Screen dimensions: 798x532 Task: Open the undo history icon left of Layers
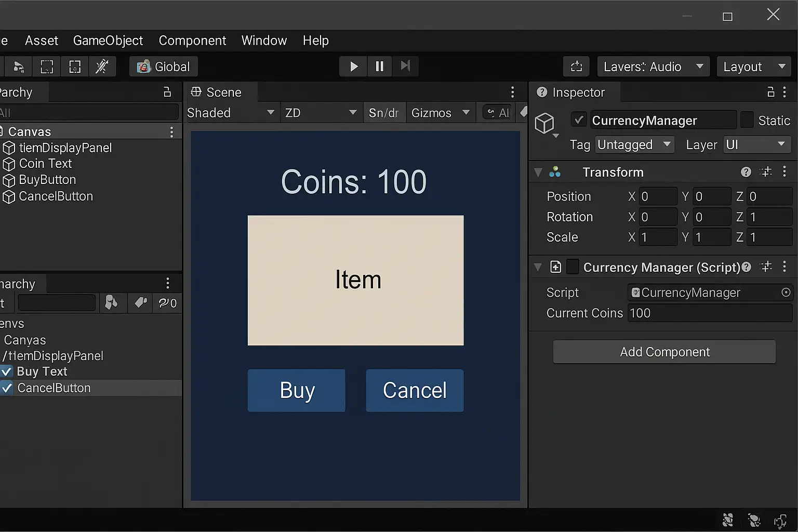pos(576,66)
